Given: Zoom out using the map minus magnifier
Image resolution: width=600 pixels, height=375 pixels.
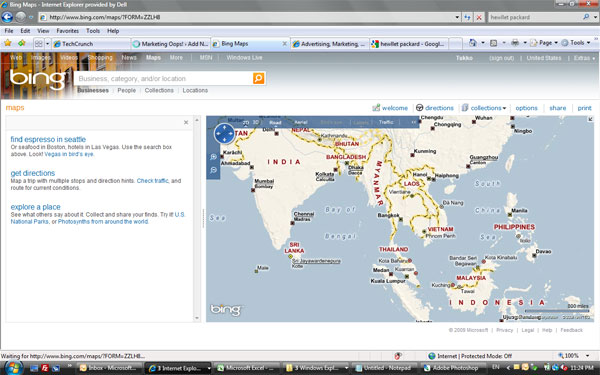Looking at the screenshot, I should 214,170.
